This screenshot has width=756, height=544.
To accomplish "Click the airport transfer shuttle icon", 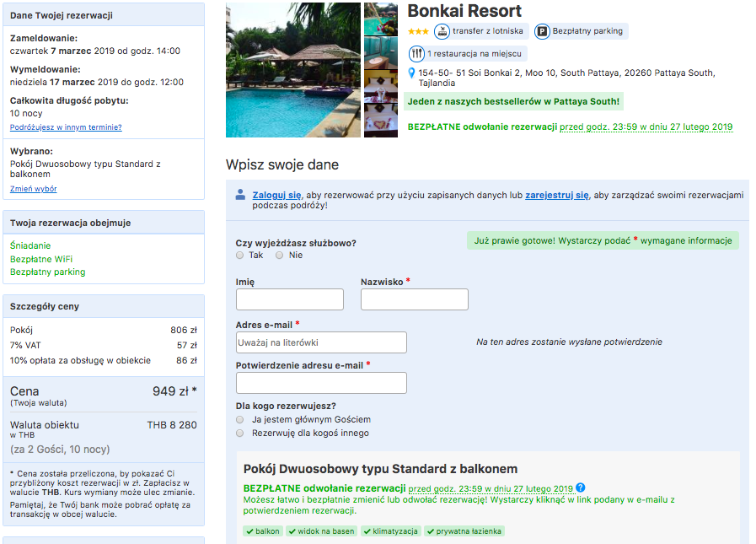I will click(442, 31).
